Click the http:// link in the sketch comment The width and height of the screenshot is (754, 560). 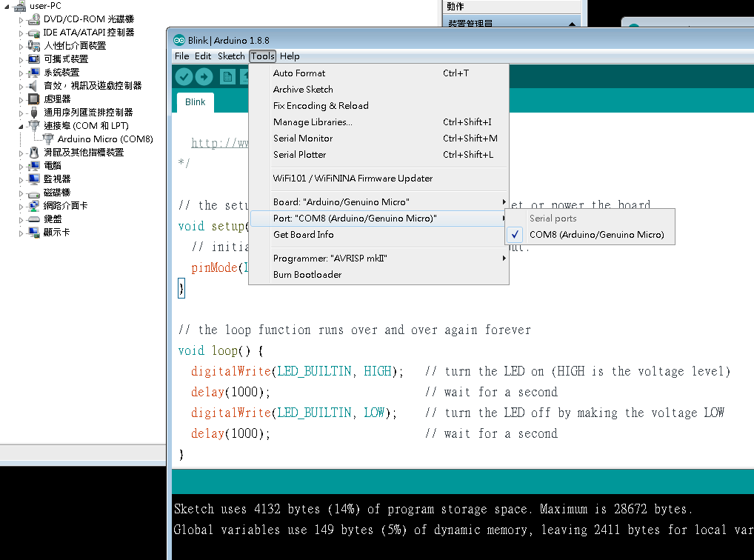pyautogui.click(x=220, y=143)
